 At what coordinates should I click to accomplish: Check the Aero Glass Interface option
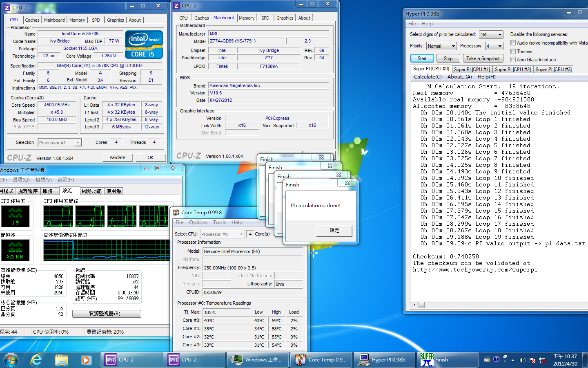[x=513, y=60]
